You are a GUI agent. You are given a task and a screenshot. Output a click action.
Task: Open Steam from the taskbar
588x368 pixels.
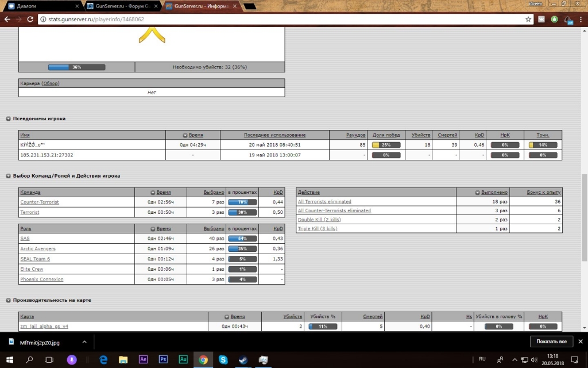click(x=243, y=359)
